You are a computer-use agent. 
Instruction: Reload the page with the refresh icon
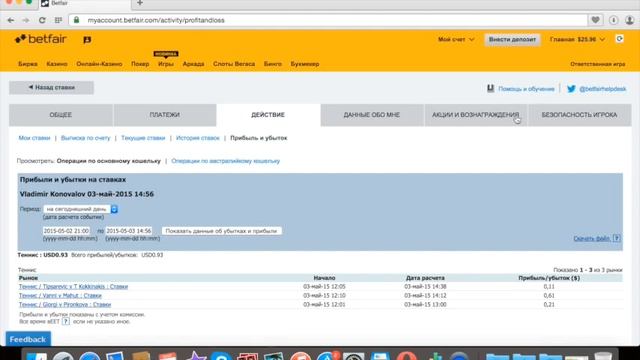point(42,20)
